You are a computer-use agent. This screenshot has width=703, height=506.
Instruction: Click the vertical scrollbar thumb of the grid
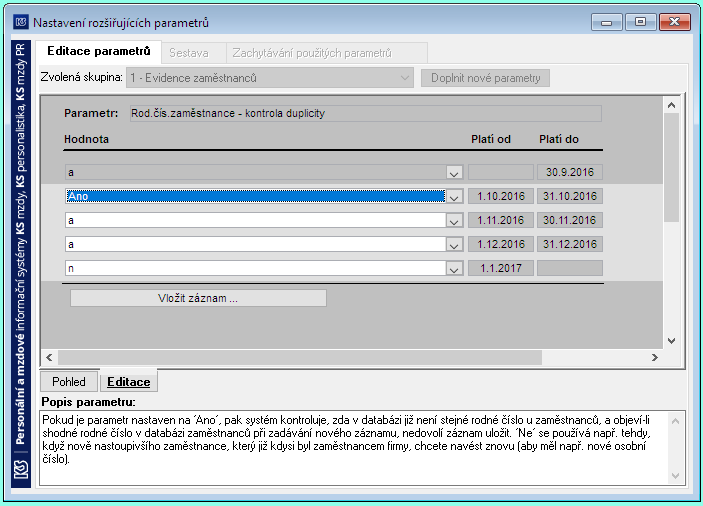pos(671,167)
